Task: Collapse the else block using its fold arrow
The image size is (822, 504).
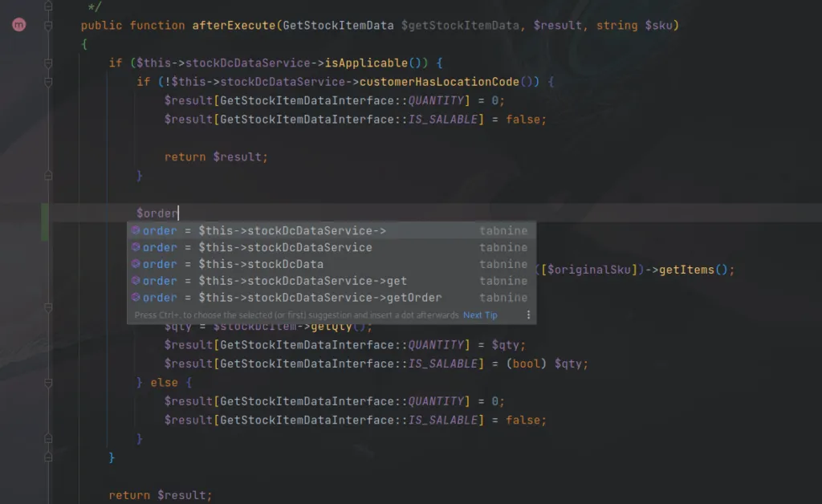Action: 48,383
